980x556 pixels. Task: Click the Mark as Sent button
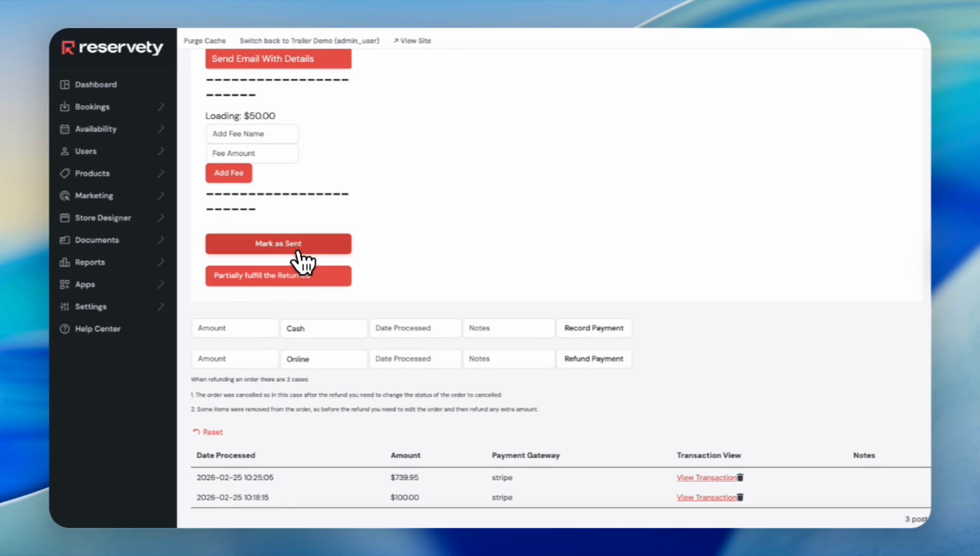[x=278, y=244]
